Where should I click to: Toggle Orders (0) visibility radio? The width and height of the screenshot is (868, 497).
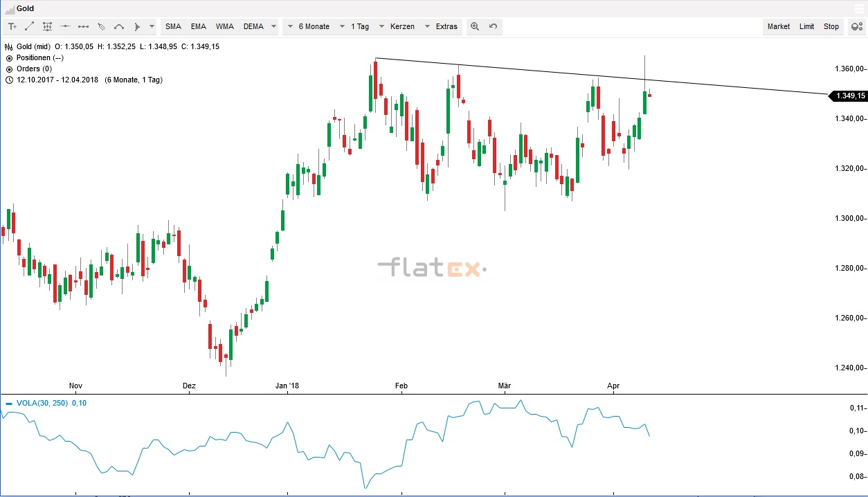coord(9,69)
